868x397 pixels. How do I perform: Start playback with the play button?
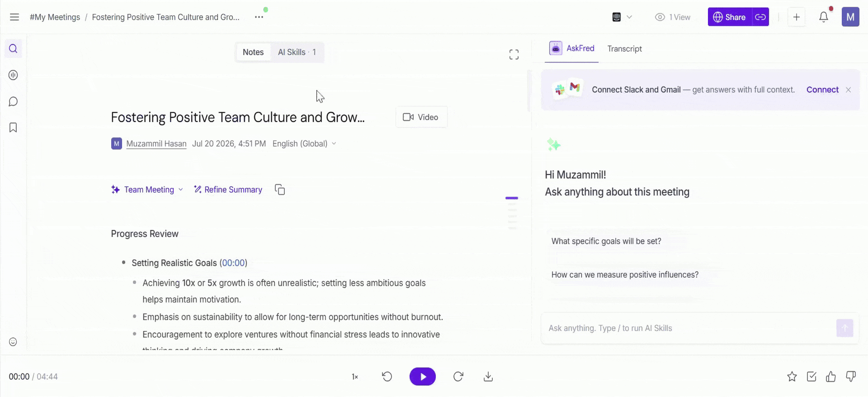coord(423,377)
